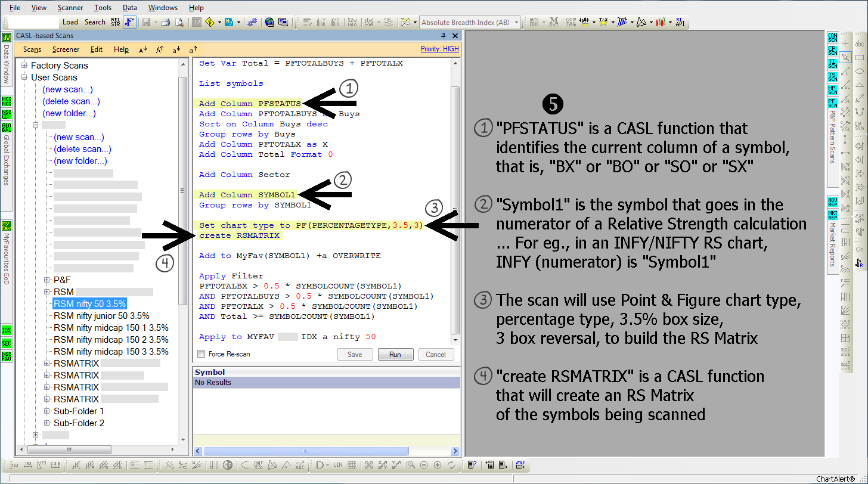Screen dimensions: 868x484
Task: Open the Scans menu in CASL panel
Action: pos(32,49)
